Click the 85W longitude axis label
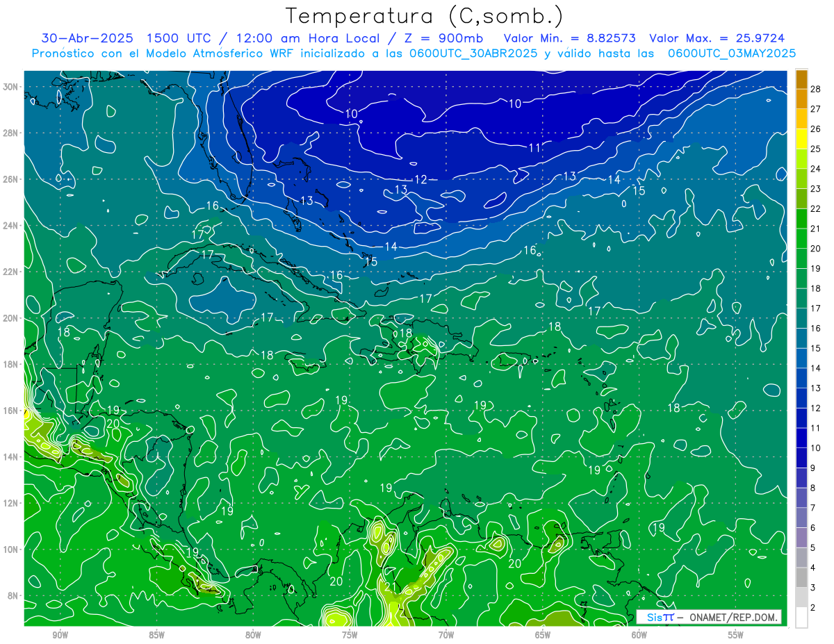The image size is (834, 644). click(156, 634)
